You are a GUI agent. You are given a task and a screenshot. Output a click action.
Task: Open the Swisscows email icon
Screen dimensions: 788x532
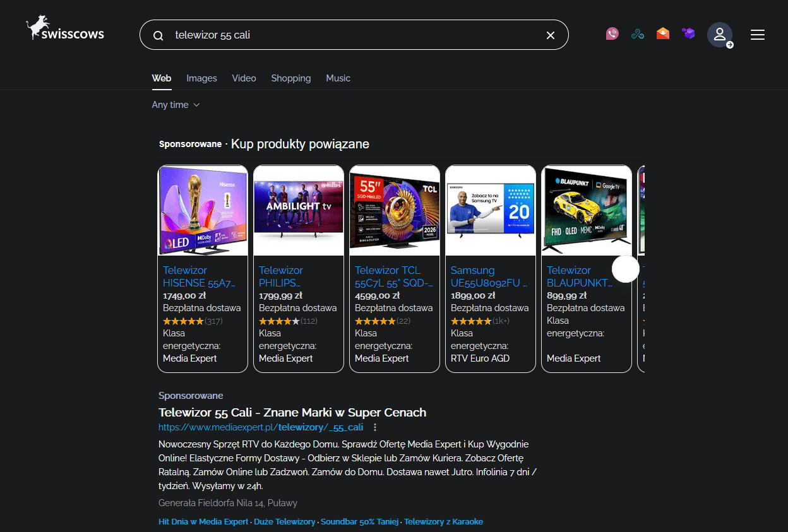coord(663,34)
